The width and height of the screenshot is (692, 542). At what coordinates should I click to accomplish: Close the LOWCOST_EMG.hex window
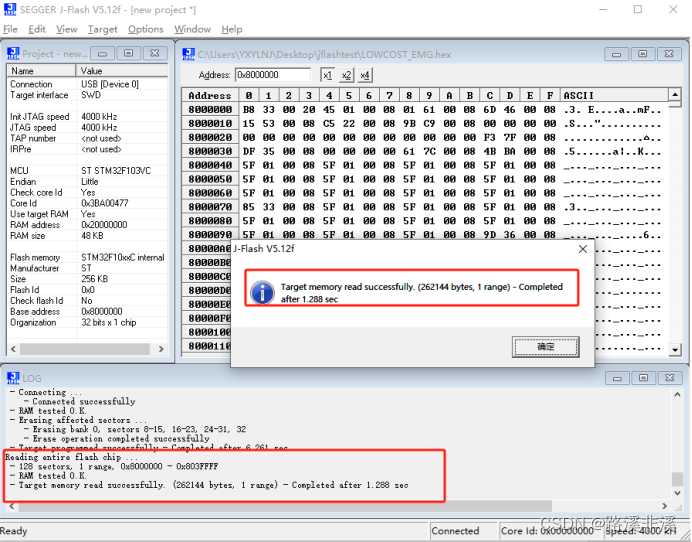669,54
